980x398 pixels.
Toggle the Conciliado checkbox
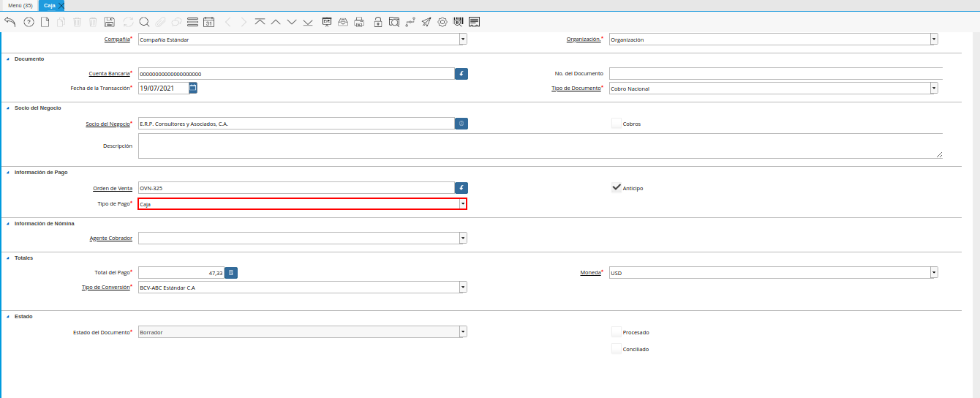[x=617, y=349]
